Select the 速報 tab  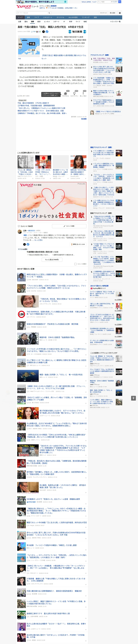tap(28, 17)
